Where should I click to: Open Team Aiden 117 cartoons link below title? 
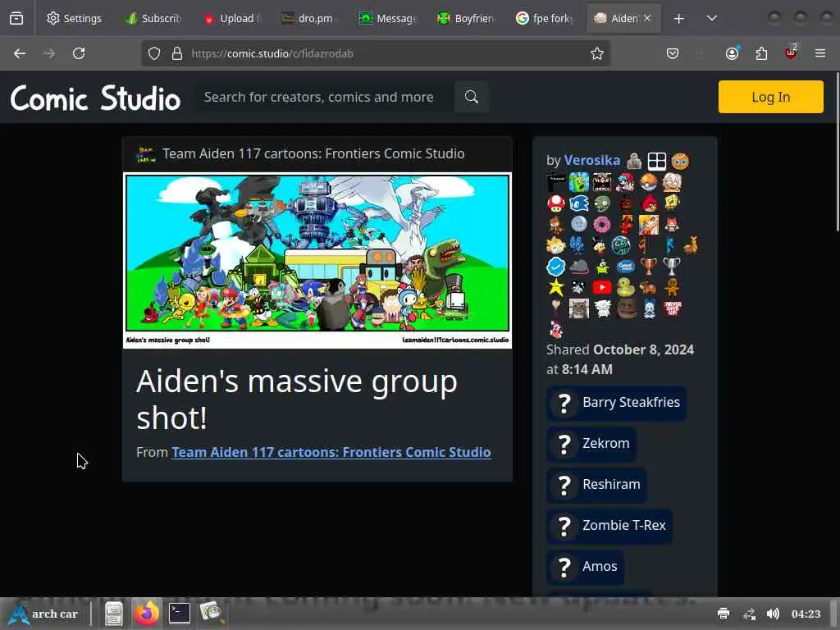[331, 452]
